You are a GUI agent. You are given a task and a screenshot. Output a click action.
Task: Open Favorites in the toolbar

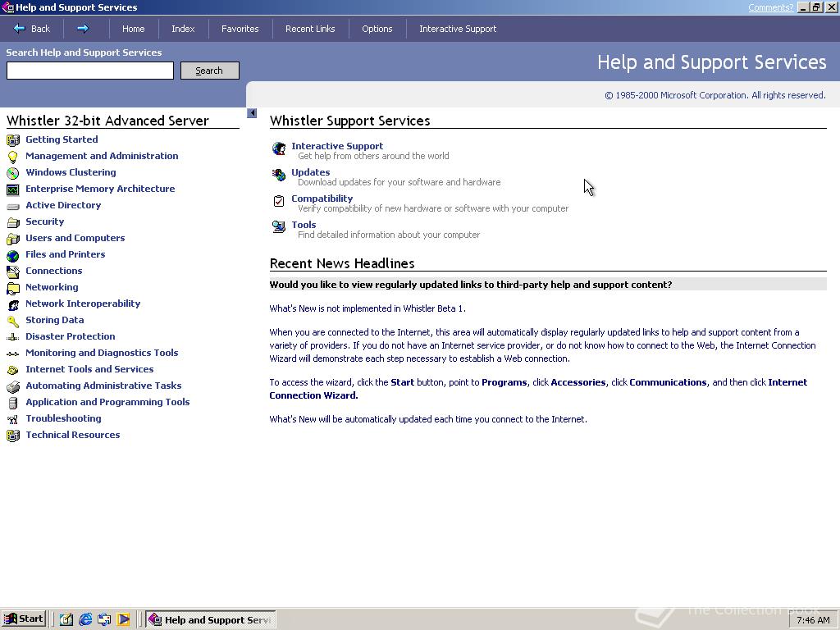[240, 29]
